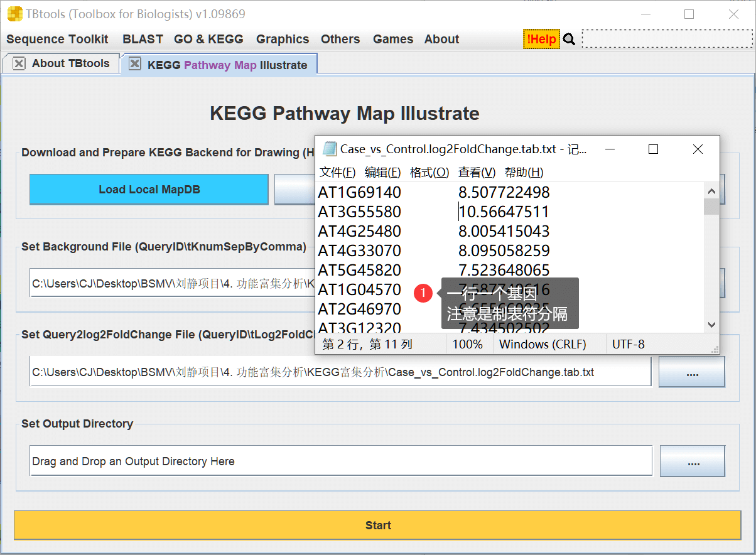Click the magnifier search icon beside Help
The height and width of the screenshot is (555, 756).
(x=569, y=39)
